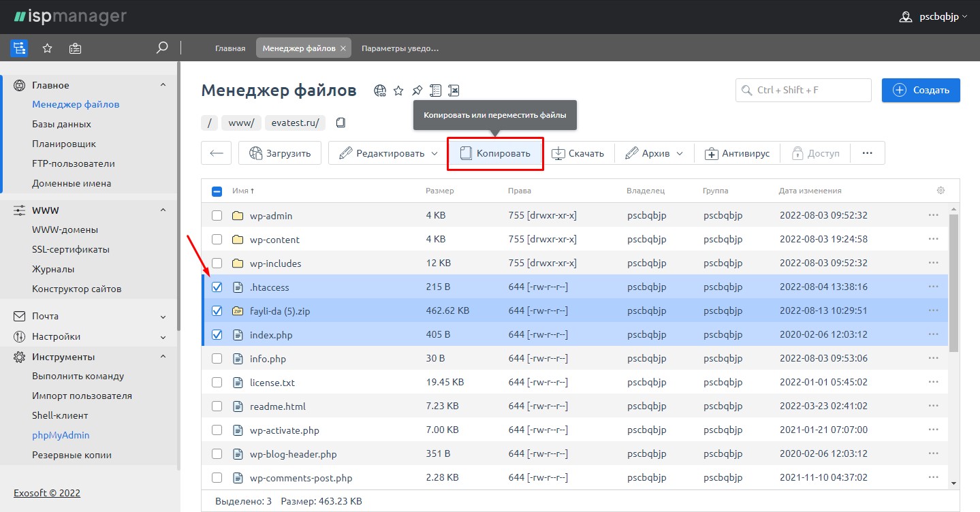Collapse the WWW sidebar section
Image resolution: width=980 pixels, height=512 pixels.
coord(163,210)
